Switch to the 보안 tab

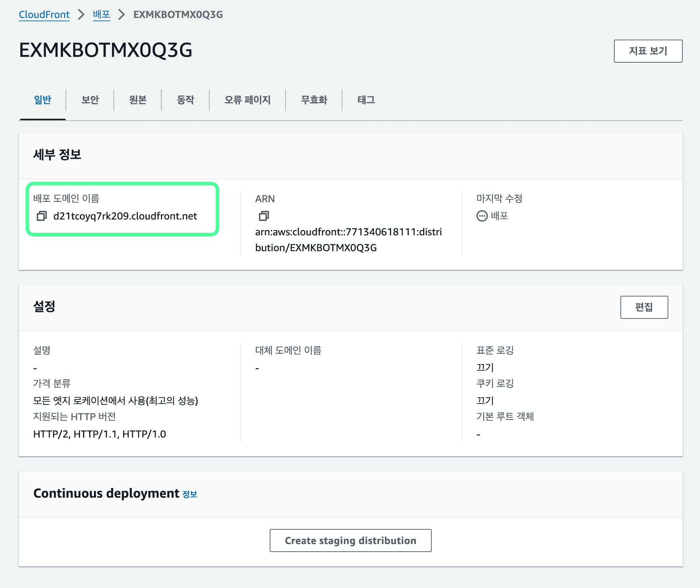point(90,100)
